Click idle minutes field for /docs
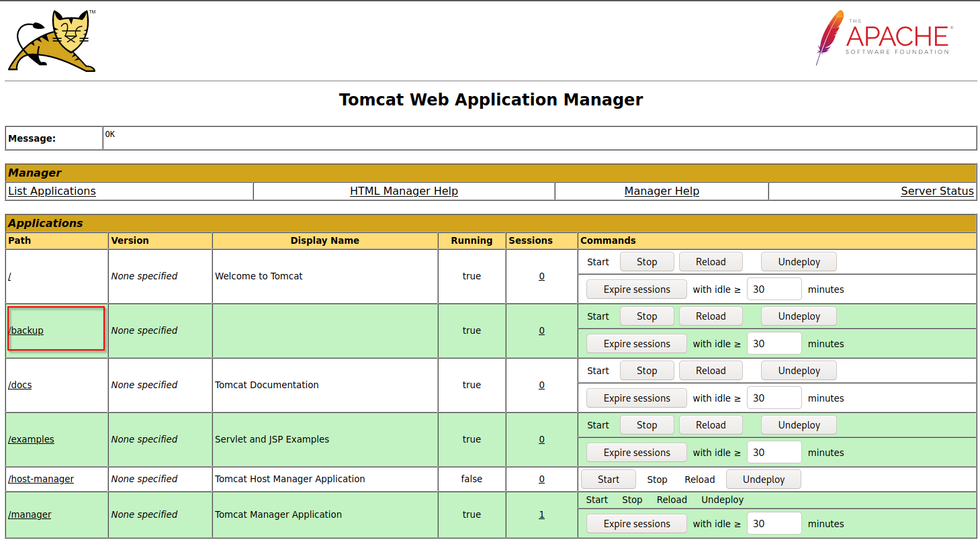This screenshot has height=546, width=980. pos(773,398)
